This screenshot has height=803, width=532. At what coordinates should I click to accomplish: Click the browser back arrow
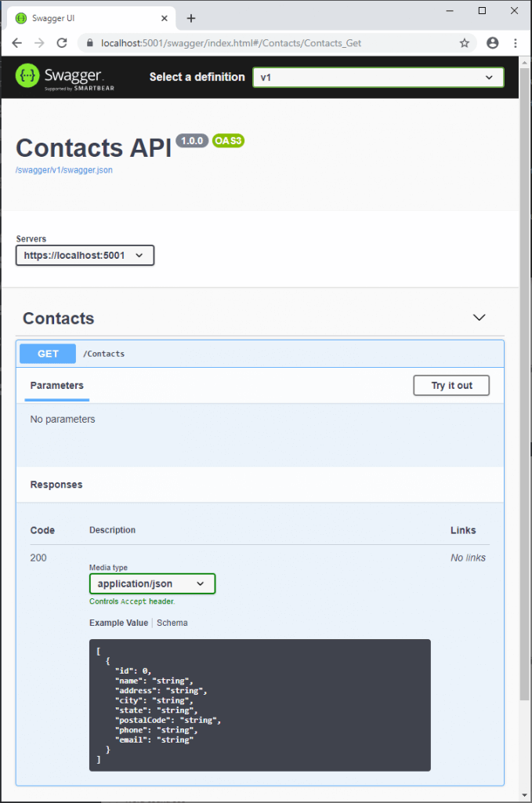17,43
